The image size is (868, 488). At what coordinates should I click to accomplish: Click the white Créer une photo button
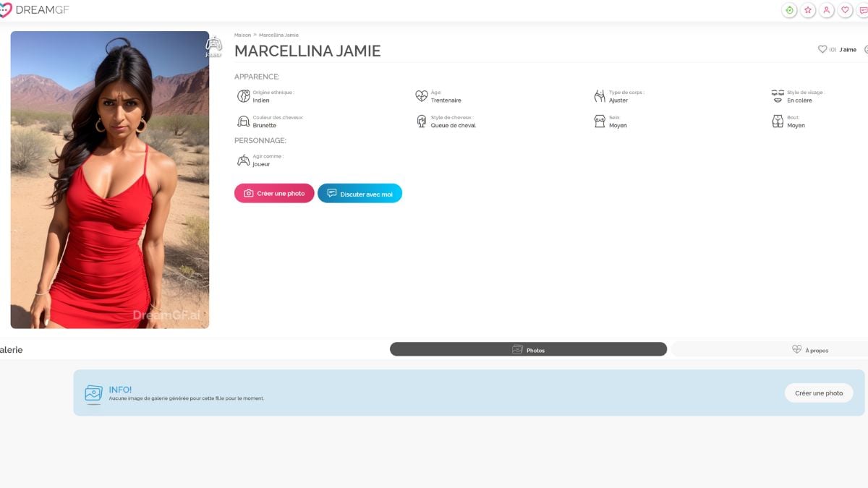819,393
